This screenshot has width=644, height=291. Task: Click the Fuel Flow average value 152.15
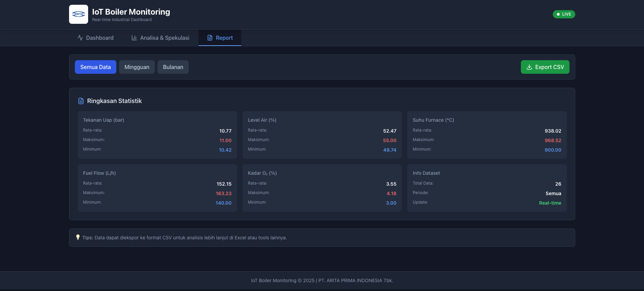[x=224, y=184]
